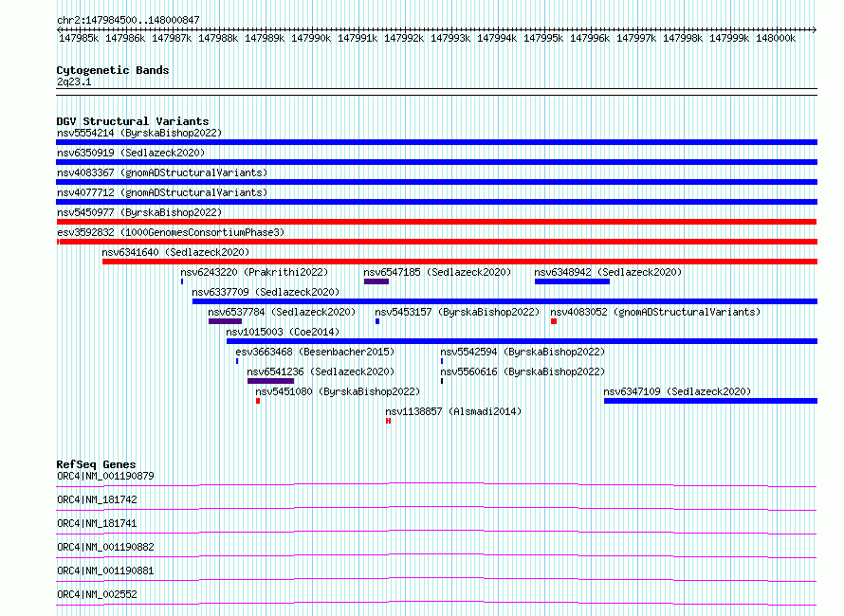Open the nsv6337709 (Sedlazeck2020) label
The width and height of the screenshot is (844, 616).
click(266, 292)
